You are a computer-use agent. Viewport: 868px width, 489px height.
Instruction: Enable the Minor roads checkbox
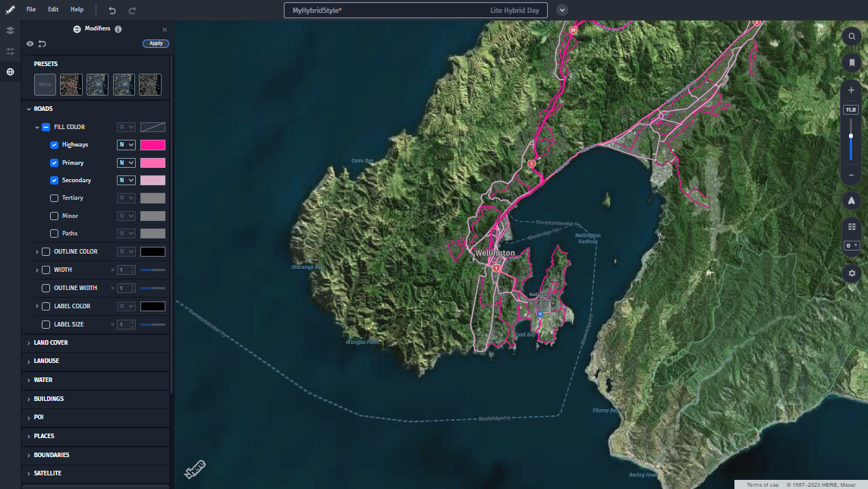[x=55, y=216]
